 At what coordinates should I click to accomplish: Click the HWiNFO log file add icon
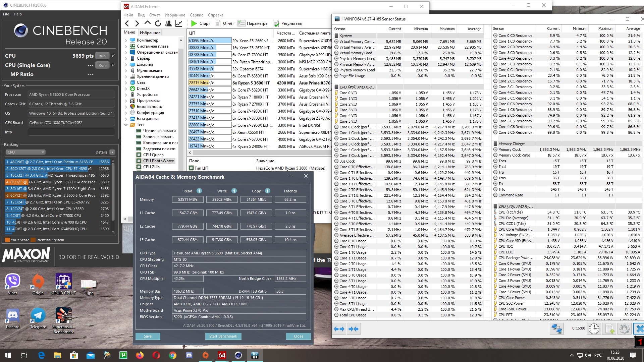(x=609, y=329)
